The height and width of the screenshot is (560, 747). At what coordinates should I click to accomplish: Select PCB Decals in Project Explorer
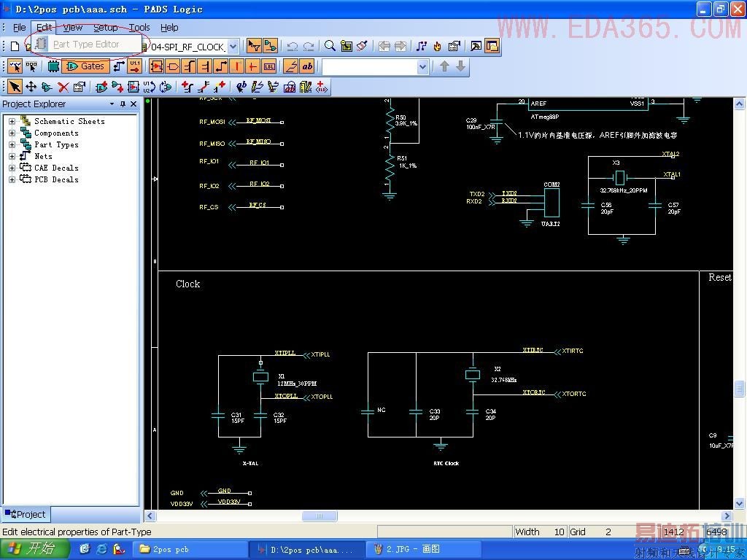(56, 179)
